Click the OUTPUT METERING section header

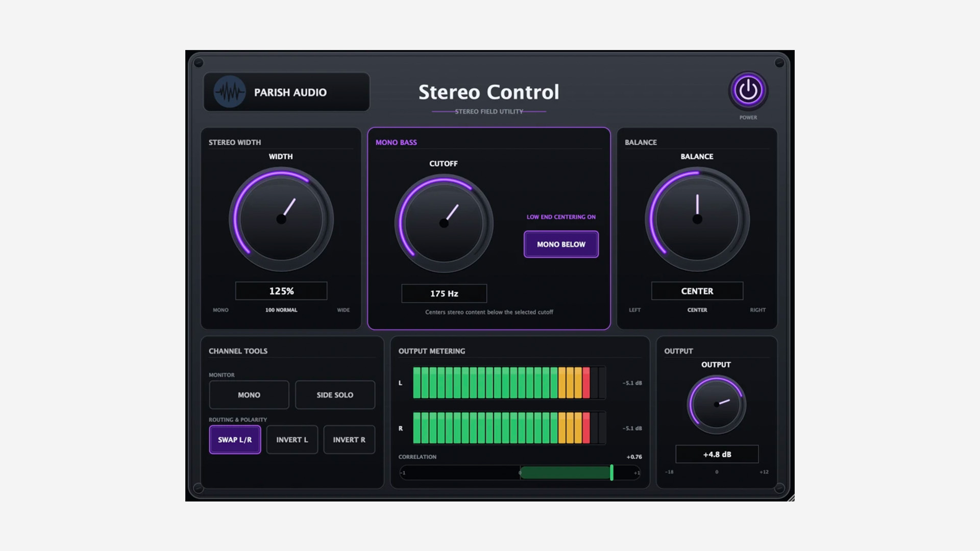coord(432,351)
